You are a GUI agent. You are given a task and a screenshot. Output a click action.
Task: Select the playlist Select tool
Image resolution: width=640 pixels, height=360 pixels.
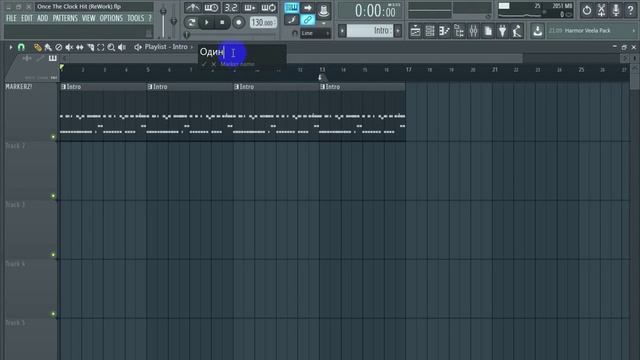(100, 47)
